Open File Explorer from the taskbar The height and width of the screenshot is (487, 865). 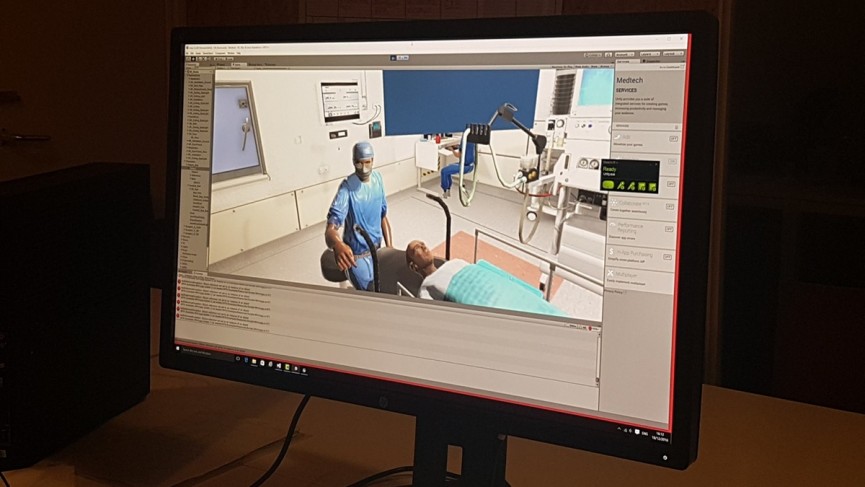[254, 362]
